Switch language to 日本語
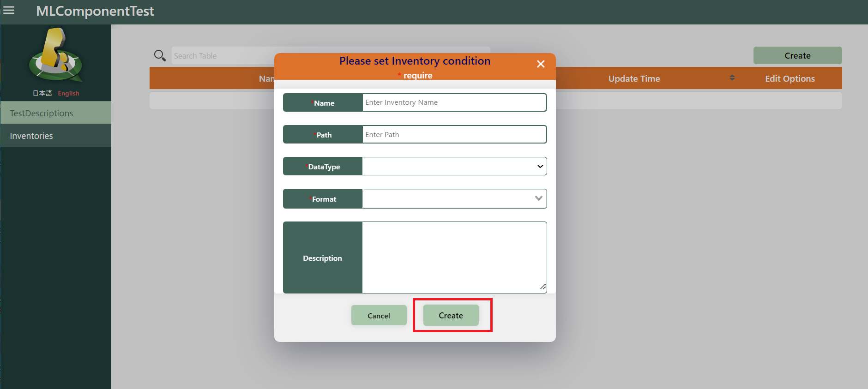Viewport: 868px width, 389px height. pyautogui.click(x=42, y=93)
